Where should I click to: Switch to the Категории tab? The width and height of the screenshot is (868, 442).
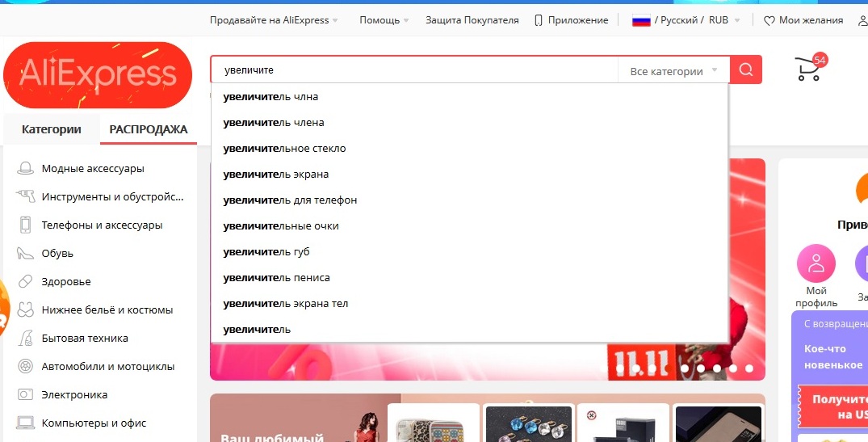click(x=52, y=129)
